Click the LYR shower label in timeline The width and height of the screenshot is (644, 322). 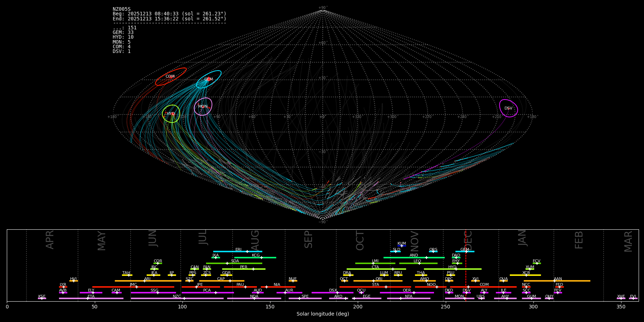click(x=63, y=285)
